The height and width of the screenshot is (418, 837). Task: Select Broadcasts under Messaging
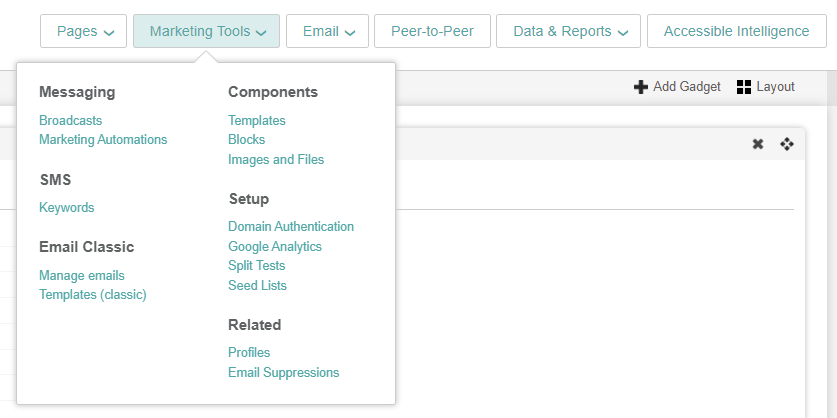coord(70,120)
